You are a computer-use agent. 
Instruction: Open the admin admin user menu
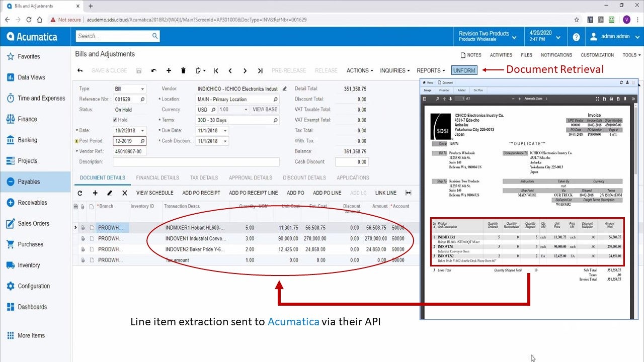pos(615,37)
